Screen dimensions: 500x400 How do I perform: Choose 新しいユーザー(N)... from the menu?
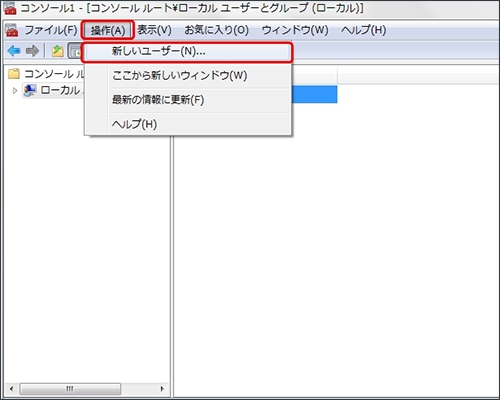pyautogui.click(x=187, y=52)
